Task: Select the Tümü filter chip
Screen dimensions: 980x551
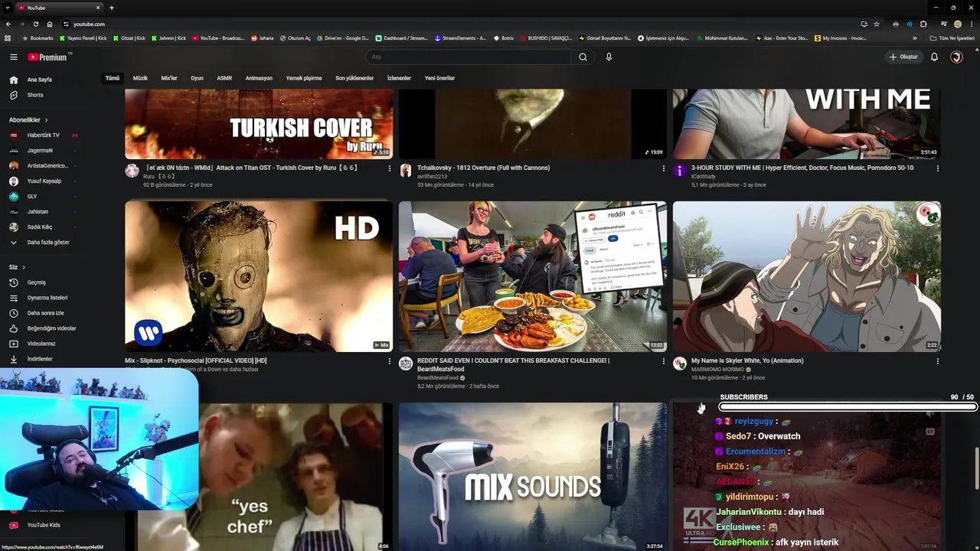Action: 113,78
